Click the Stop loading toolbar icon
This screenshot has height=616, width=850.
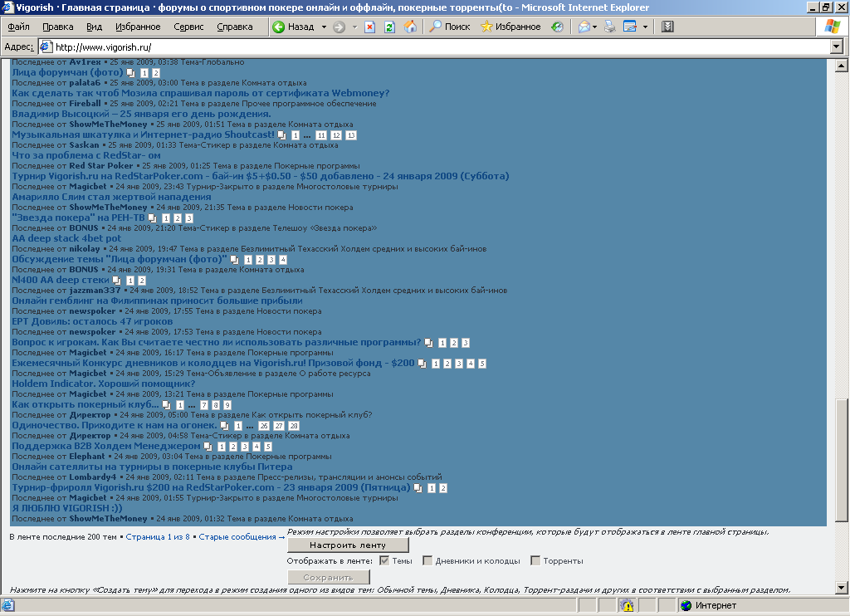click(x=370, y=27)
